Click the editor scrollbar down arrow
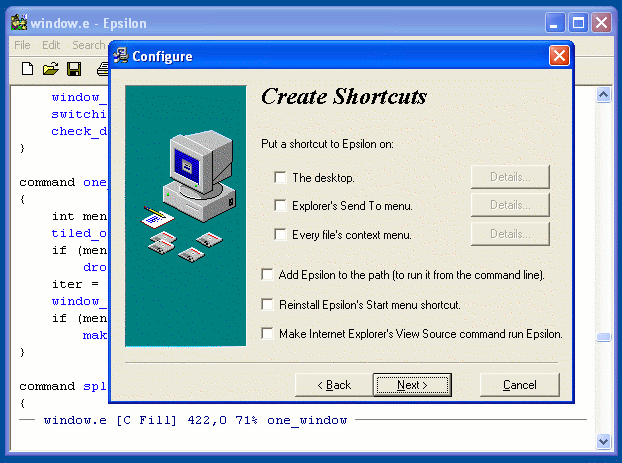Image resolution: width=622 pixels, height=463 pixels. (603, 442)
